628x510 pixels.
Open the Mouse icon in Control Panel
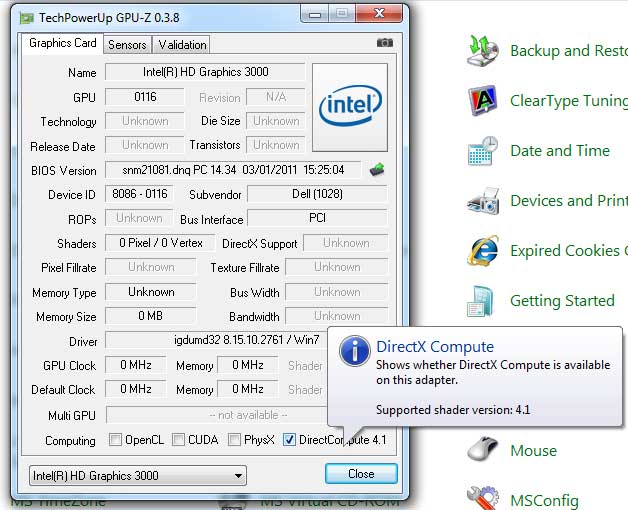[483, 449]
